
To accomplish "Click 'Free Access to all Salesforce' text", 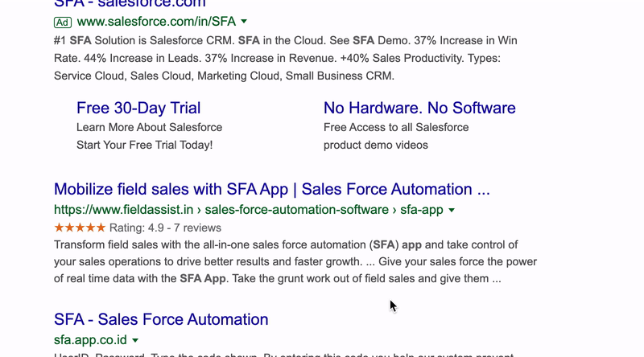I will click(x=396, y=127).
